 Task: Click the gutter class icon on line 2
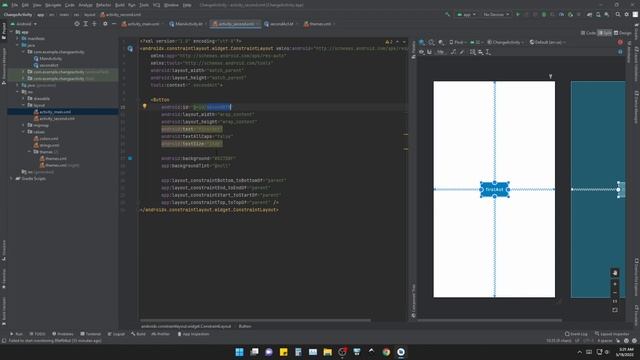pyautogui.click(x=130, y=49)
